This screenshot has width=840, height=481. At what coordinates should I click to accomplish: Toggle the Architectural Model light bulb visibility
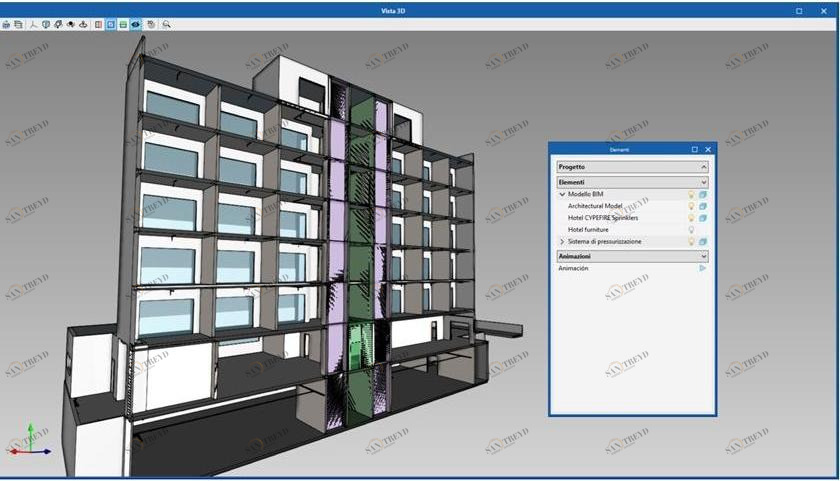[x=691, y=206]
